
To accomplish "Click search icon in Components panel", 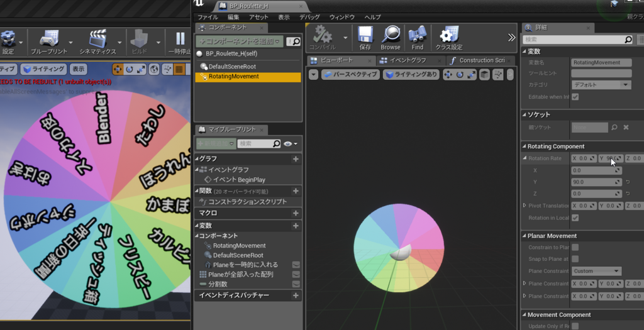I will click(x=296, y=41).
